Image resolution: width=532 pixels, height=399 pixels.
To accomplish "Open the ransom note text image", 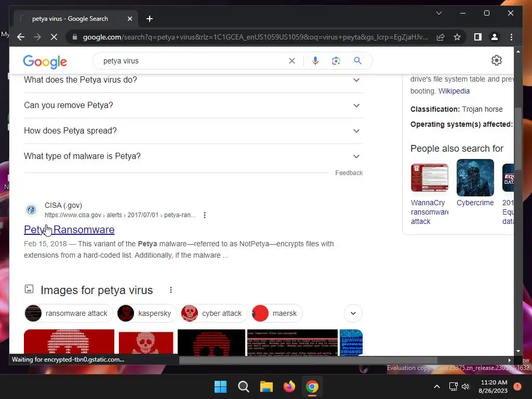I will [x=292, y=342].
